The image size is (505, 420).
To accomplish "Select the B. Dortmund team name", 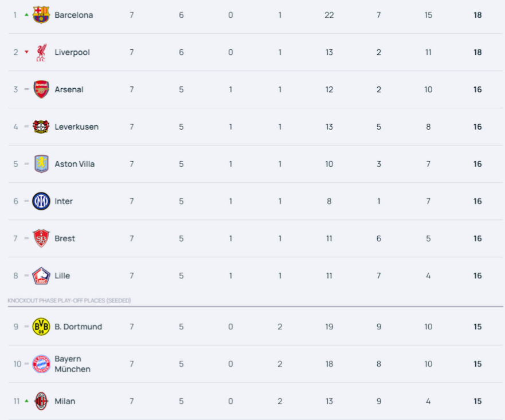I will [79, 327].
